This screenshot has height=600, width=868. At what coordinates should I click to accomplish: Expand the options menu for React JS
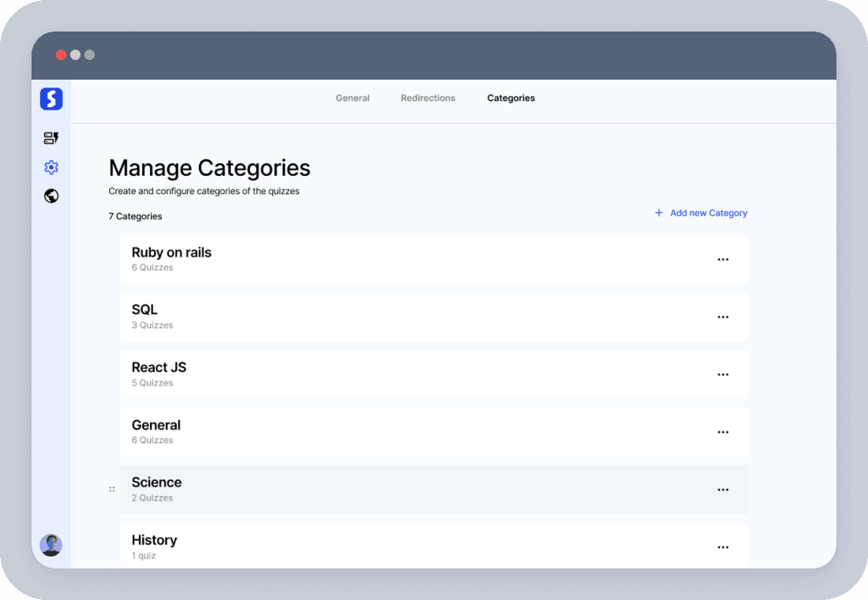(723, 375)
